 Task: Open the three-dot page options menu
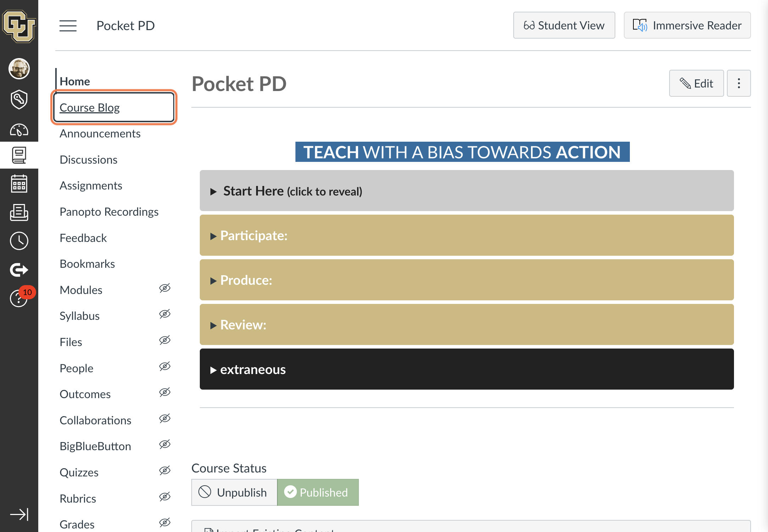click(x=739, y=83)
